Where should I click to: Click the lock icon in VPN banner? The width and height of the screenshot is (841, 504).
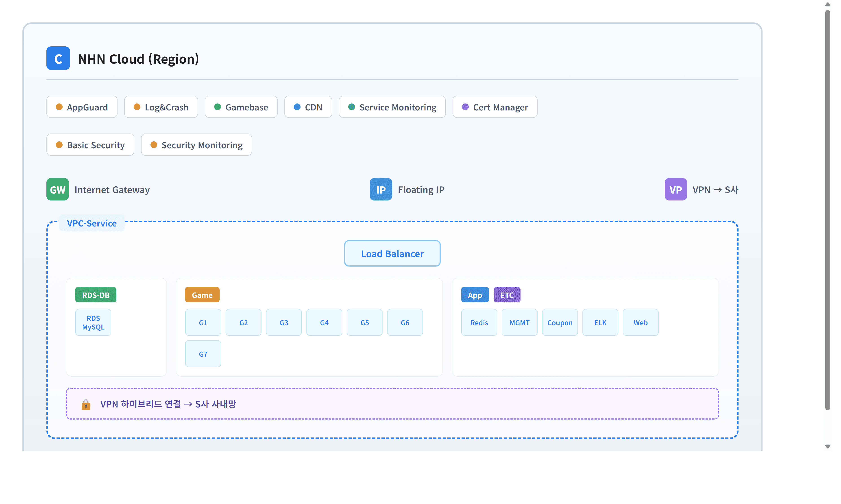click(x=86, y=405)
